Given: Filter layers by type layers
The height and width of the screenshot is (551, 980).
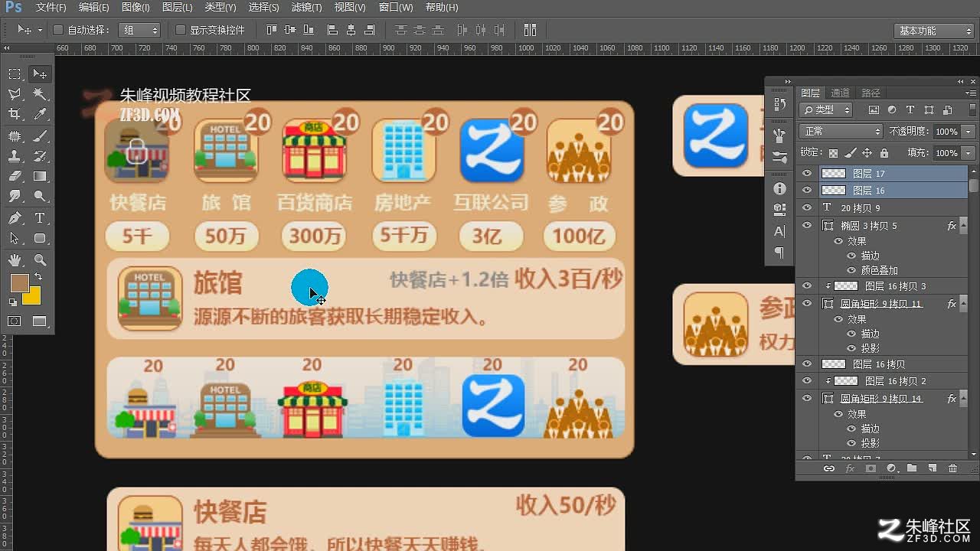Looking at the screenshot, I should [x=910, y=110].
